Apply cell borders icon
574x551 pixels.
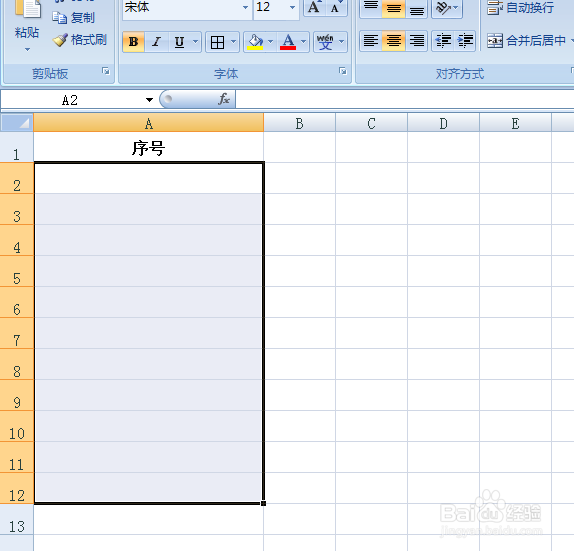217,42
